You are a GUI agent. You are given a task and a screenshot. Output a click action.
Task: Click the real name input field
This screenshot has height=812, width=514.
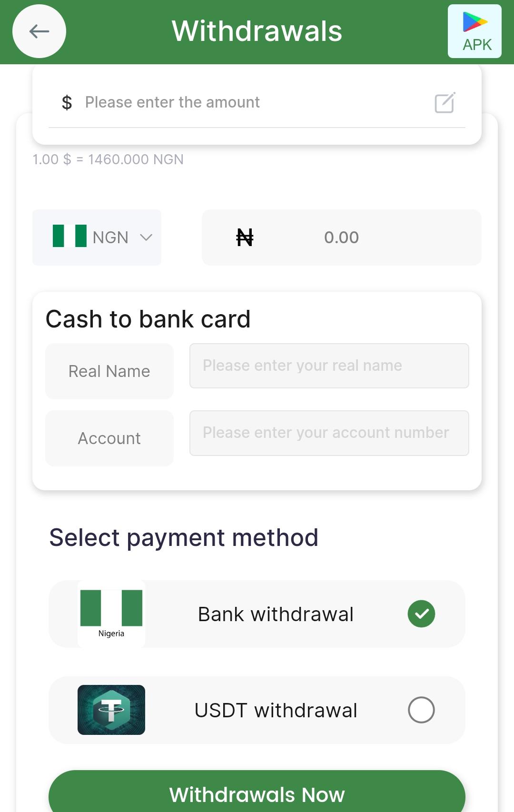[x=329, y=366]
